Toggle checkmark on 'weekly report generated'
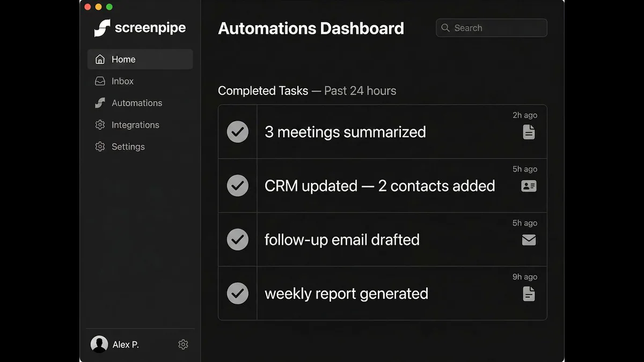 tap(237, 293)
